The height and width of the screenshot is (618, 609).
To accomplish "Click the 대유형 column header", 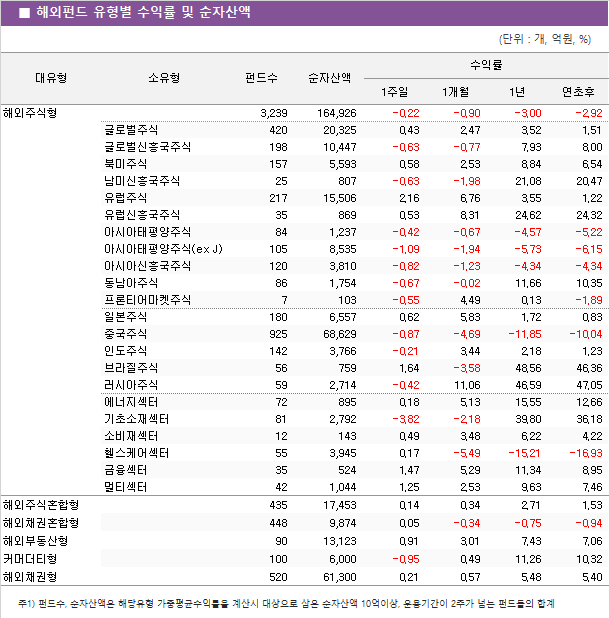I will (x=51, y=78).
